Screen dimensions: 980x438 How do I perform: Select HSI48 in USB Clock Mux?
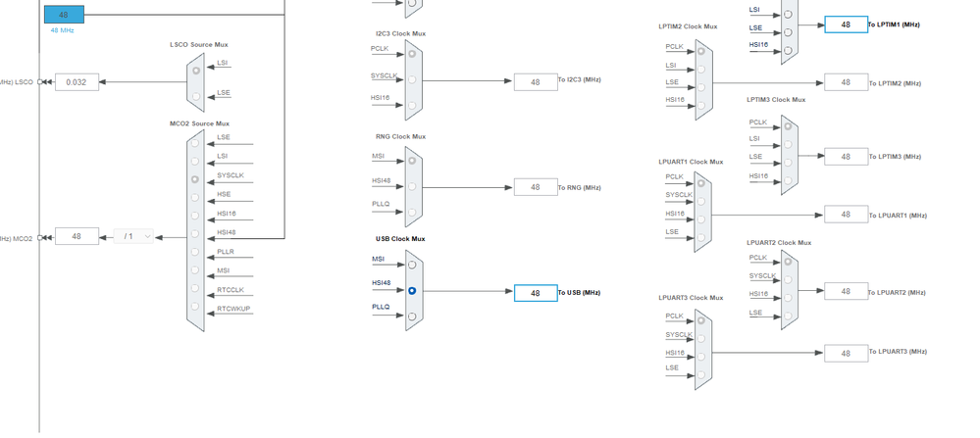(x=412, y=291)
